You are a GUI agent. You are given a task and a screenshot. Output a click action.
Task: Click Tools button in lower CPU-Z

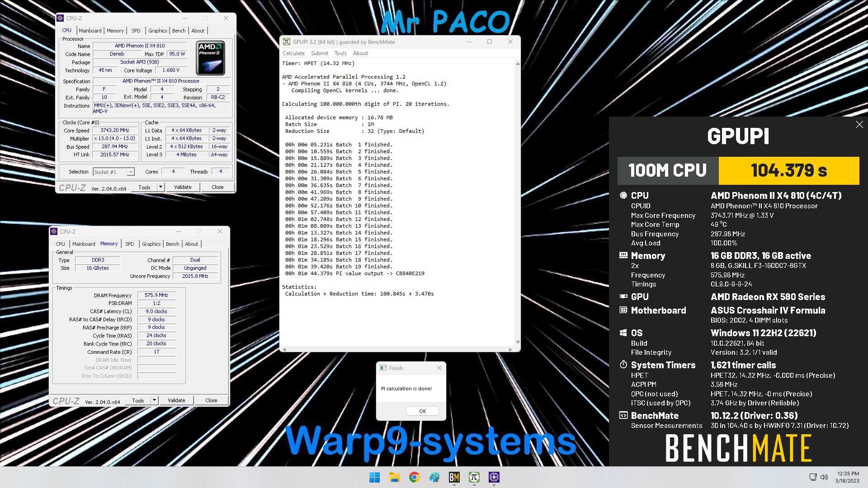coord(138,400)
